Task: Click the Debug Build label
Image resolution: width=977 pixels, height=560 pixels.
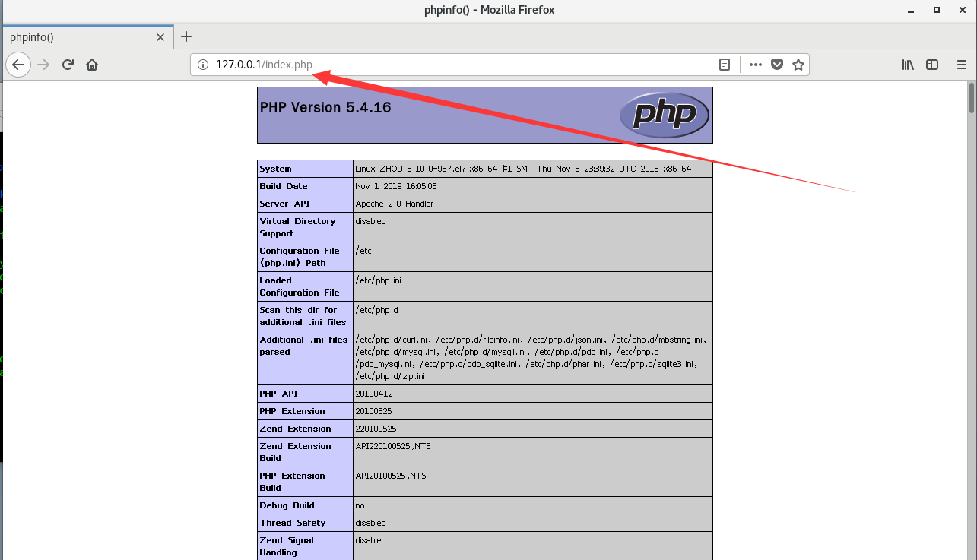Action: pyautogui.click(x=287, y=505)
